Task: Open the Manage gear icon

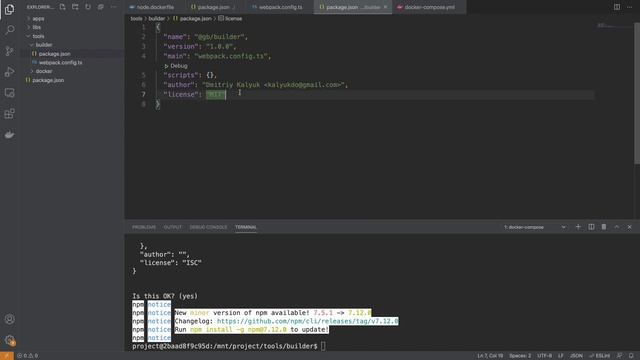Action: click(x=9, y=340)
